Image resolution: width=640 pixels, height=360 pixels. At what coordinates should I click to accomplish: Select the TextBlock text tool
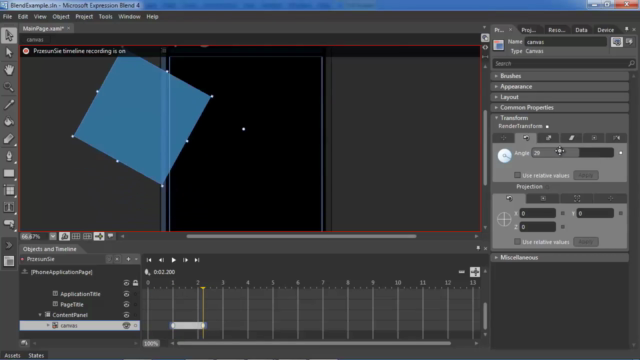9,207
